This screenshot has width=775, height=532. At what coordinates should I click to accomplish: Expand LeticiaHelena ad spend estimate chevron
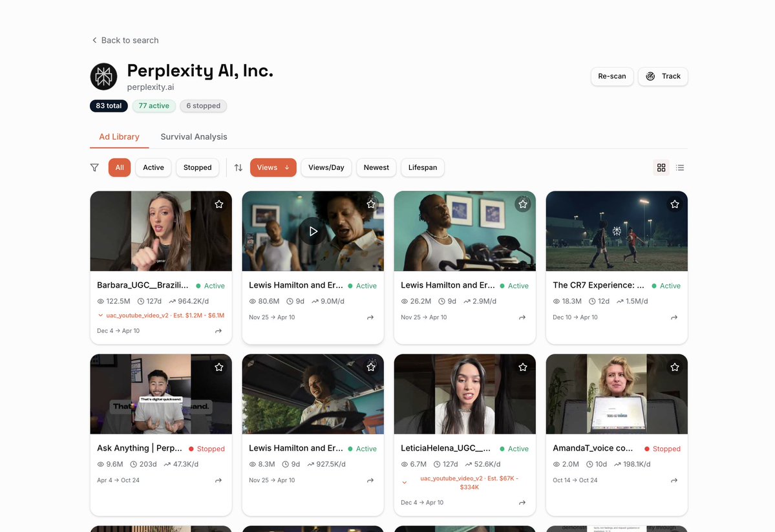pyautogui.click(x=404, y=483)
